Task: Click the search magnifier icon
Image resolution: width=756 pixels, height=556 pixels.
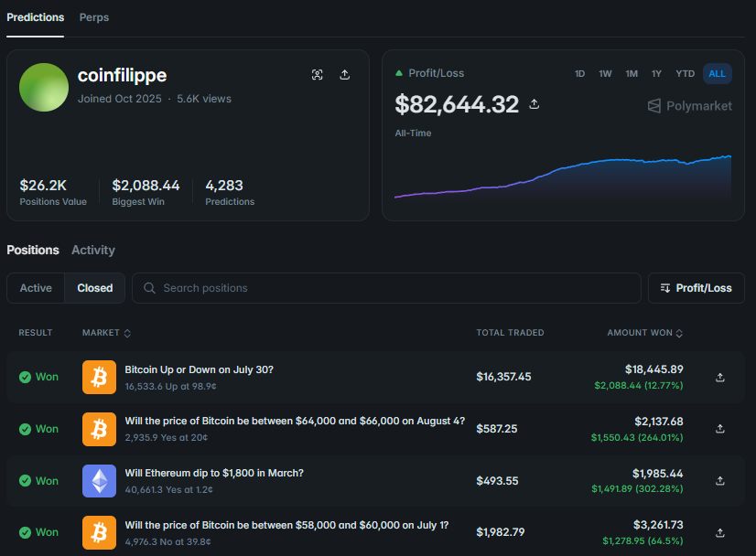Action: coord(149,288)
